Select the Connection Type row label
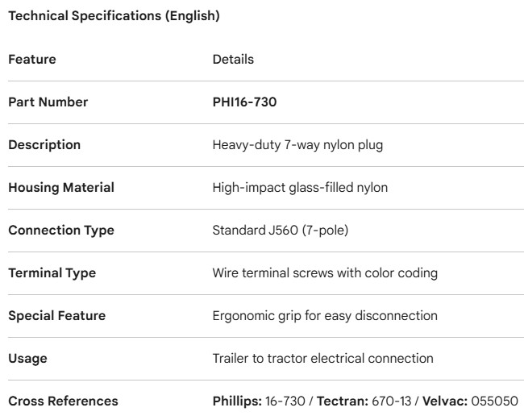 pos(61,231)
